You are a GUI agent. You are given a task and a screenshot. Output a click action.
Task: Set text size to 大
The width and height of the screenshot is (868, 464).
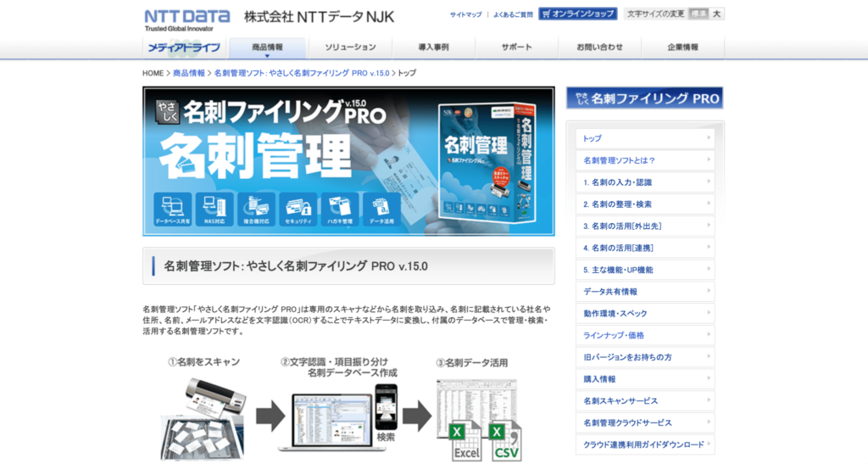[x=716, y=14]
